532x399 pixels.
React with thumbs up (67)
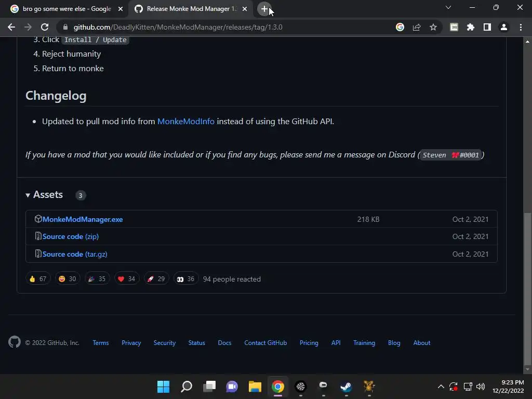coord(37,279)
